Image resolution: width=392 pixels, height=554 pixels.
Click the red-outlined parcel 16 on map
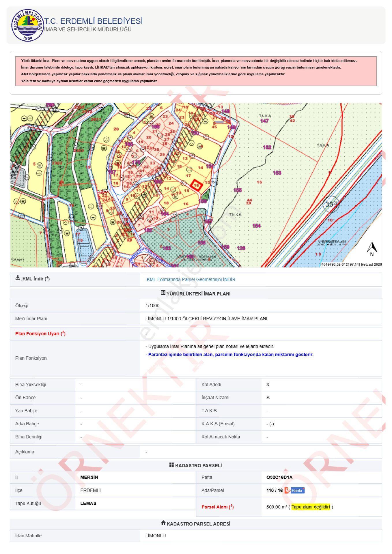(x=197, y=185)
